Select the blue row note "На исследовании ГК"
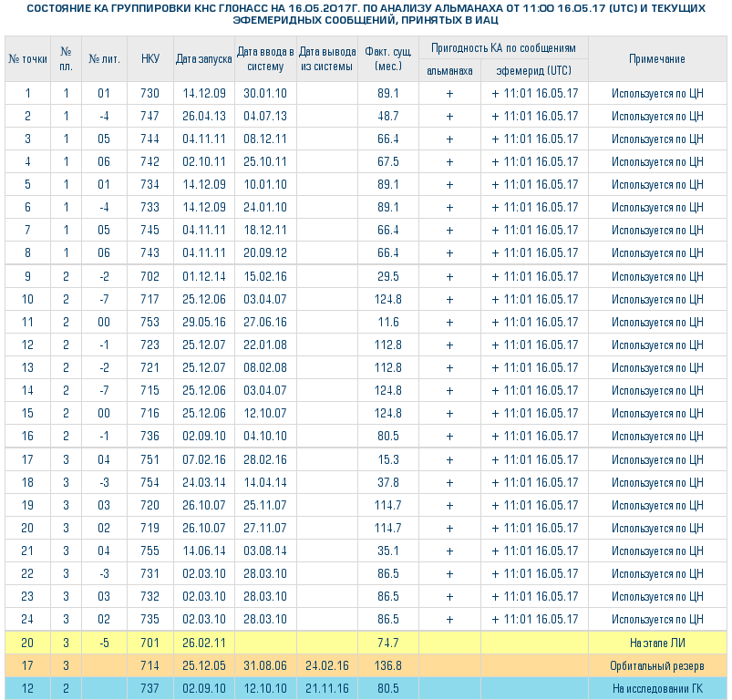 656,688
